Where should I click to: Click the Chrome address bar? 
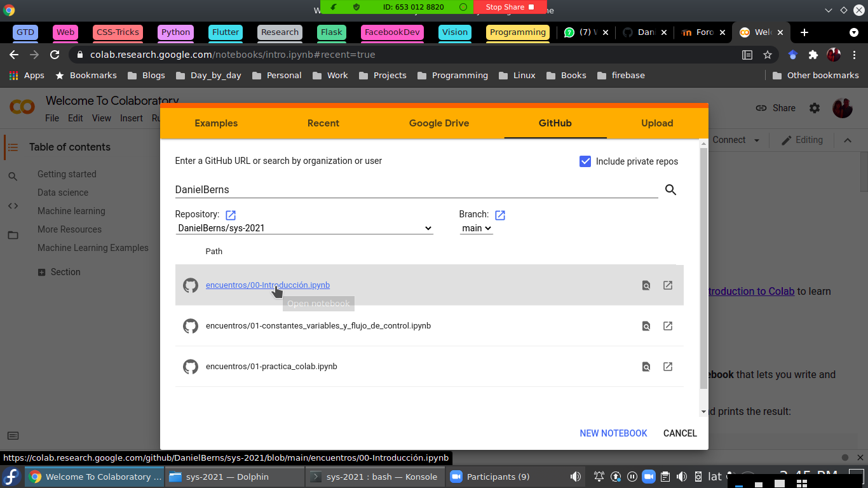pyautogui.click(x=407, y=55)
